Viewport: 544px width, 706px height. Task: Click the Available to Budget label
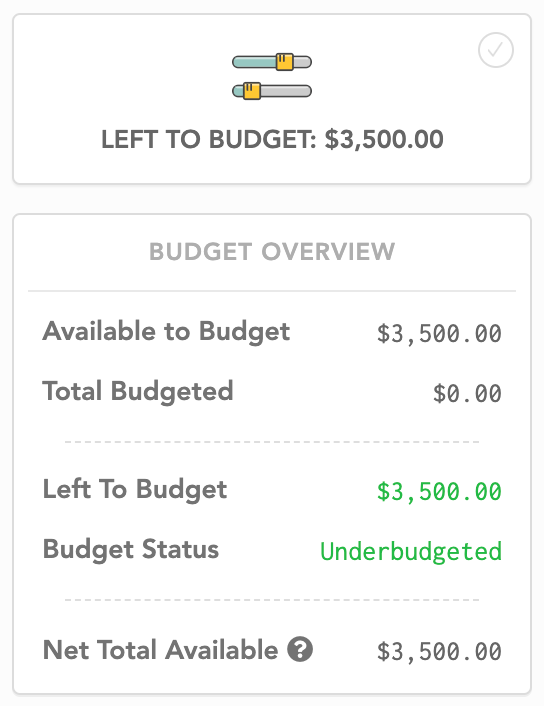point(166,332)
